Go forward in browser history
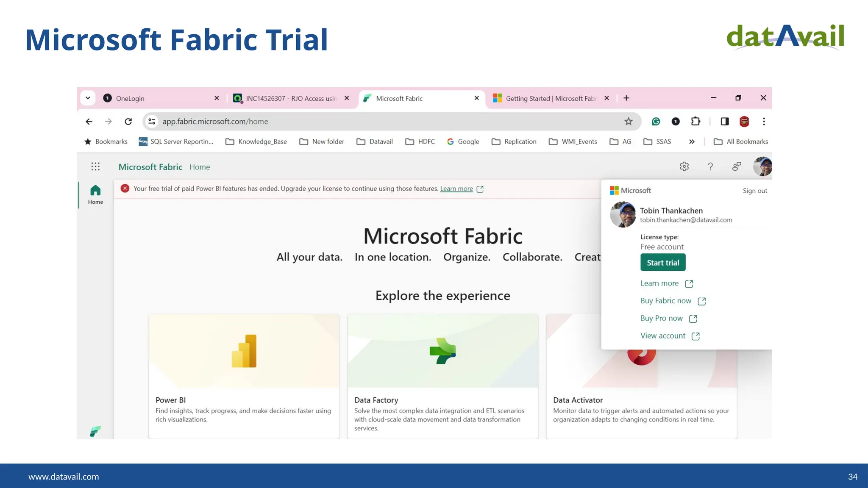The width and height of the screenshot is (868, 488). [x=108, y=122]
